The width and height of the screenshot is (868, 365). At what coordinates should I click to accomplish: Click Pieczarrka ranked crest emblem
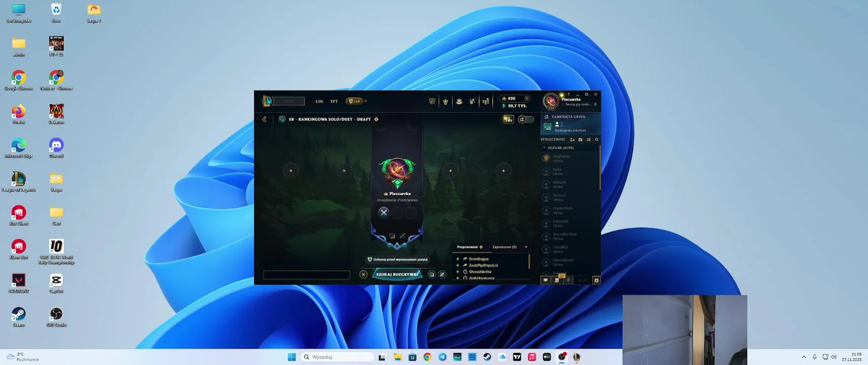pos(397,172)
